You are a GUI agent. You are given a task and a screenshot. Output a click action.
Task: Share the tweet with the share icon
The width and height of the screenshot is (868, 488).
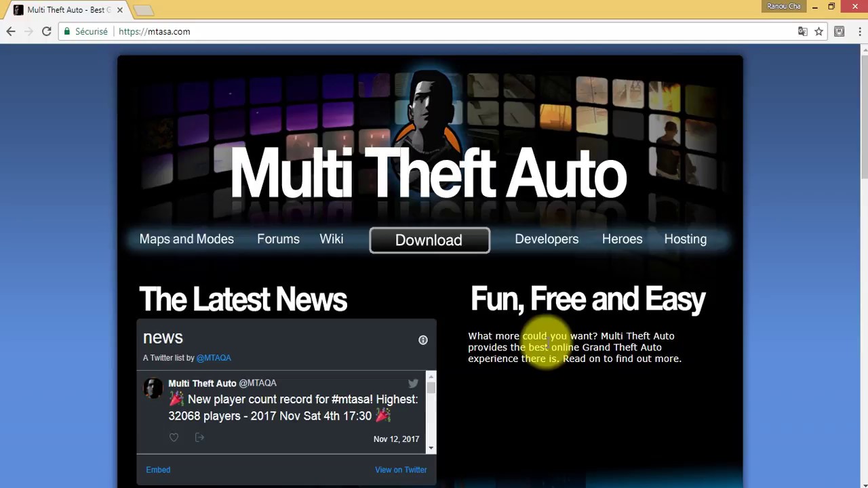199,438
